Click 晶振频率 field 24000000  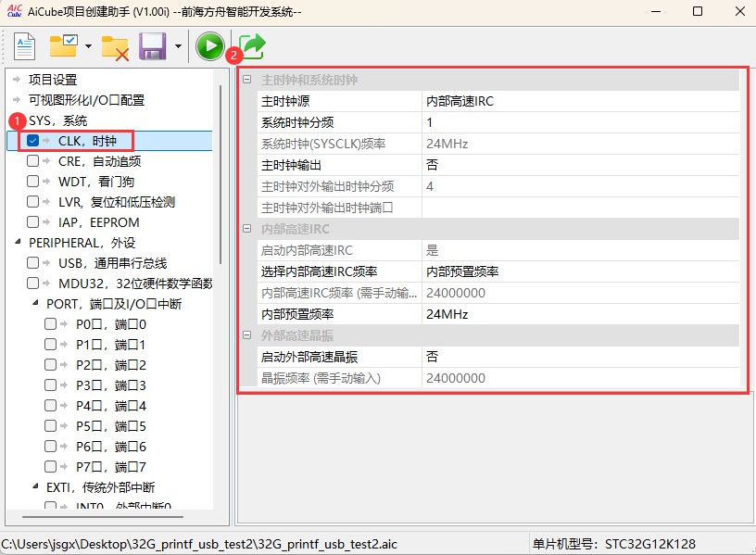click(x=580, y=378)
